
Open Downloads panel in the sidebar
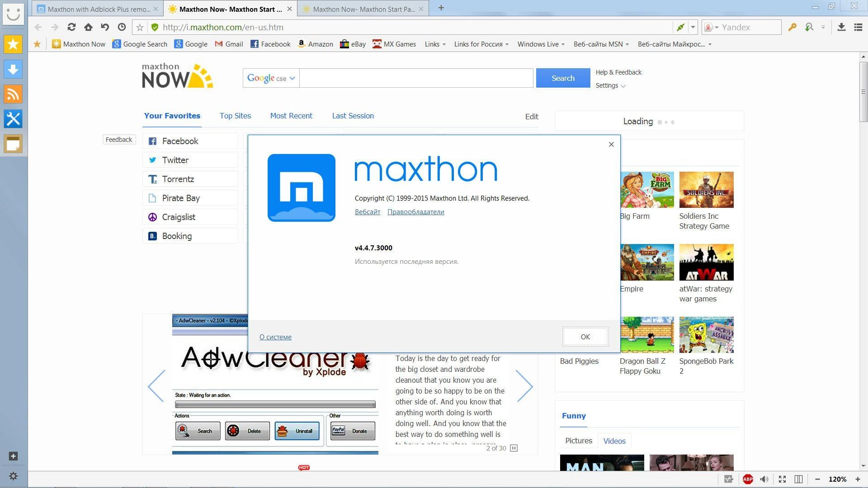[13, 69]
